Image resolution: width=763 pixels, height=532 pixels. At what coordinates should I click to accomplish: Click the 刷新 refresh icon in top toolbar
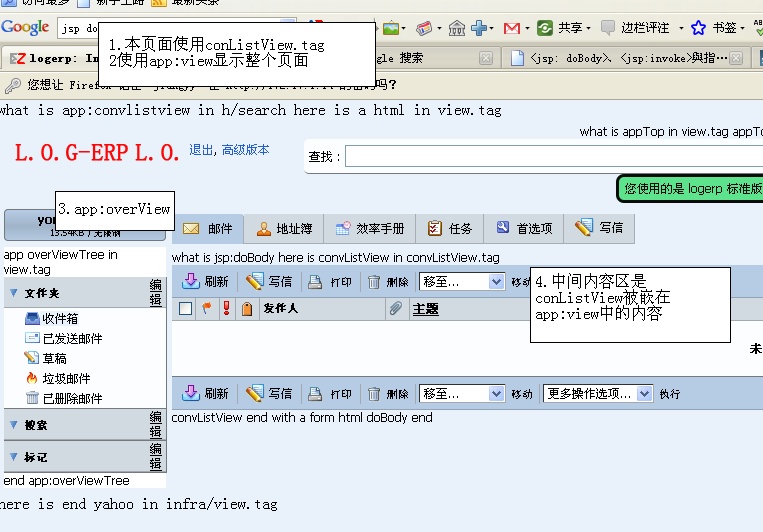[x=191, y=281]
